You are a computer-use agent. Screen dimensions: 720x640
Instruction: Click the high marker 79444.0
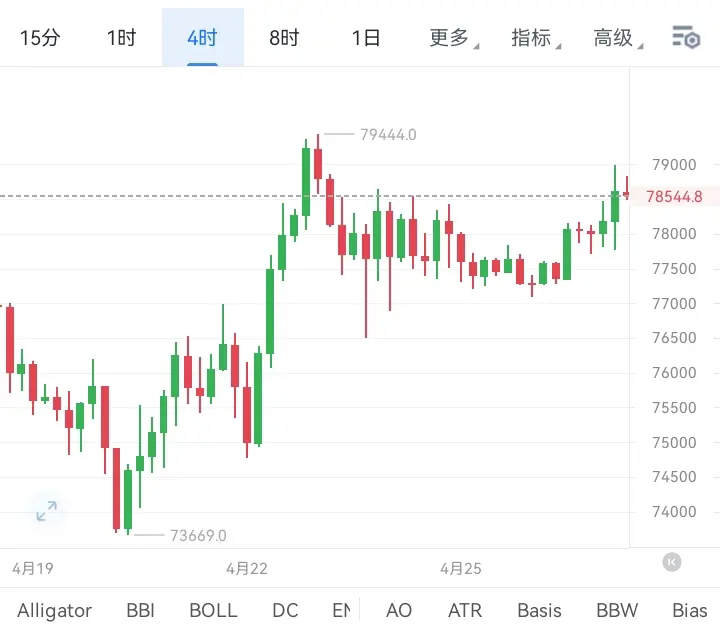pos(388,135)
